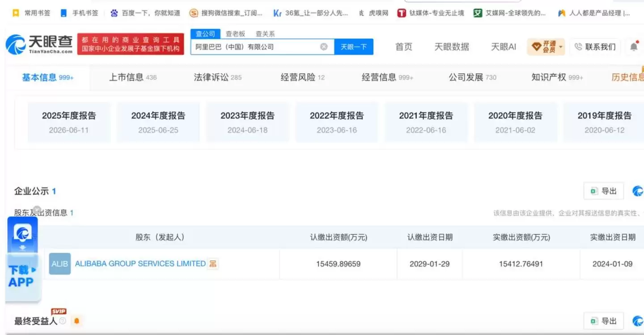The height and width of the screenshot is (335, 644).
Task: Click the Tianyancha logo
Action: (39, 44)
